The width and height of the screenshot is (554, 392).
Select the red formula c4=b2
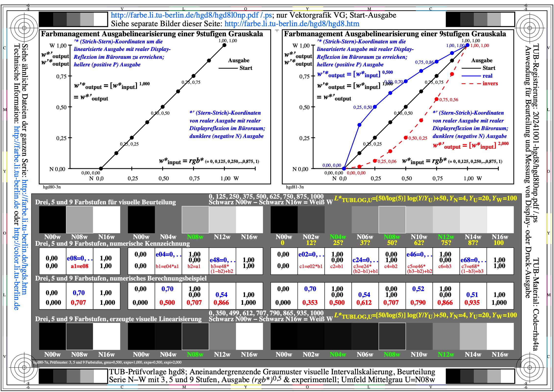(391, 266)
